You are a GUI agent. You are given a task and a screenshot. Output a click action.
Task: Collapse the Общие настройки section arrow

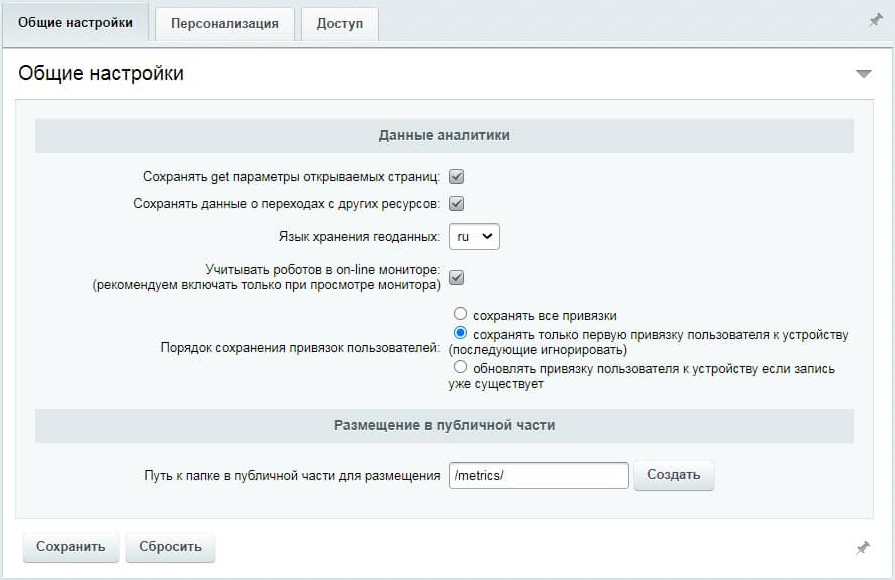coord(864,74)
